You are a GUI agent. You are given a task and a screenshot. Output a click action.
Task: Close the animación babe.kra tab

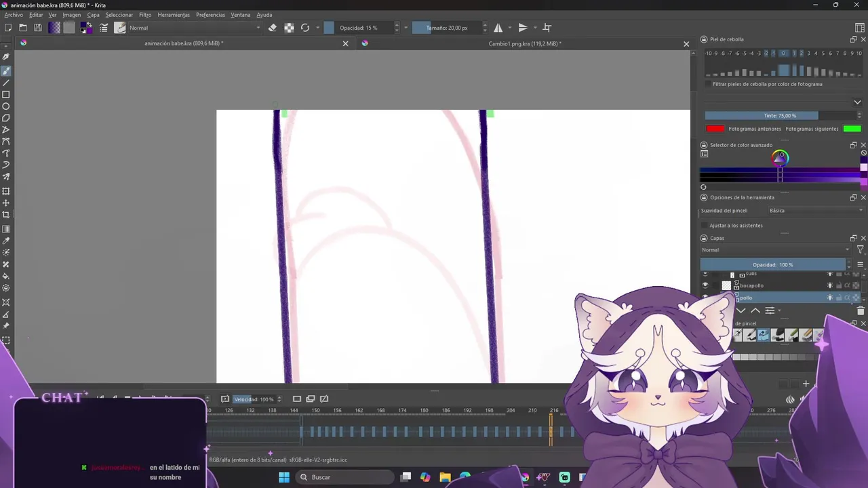tap(345, 43)
